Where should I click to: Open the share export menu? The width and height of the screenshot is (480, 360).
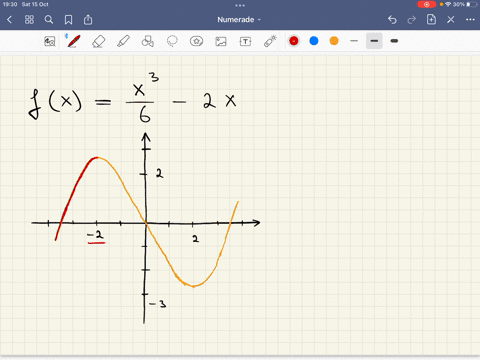[88, 20]
